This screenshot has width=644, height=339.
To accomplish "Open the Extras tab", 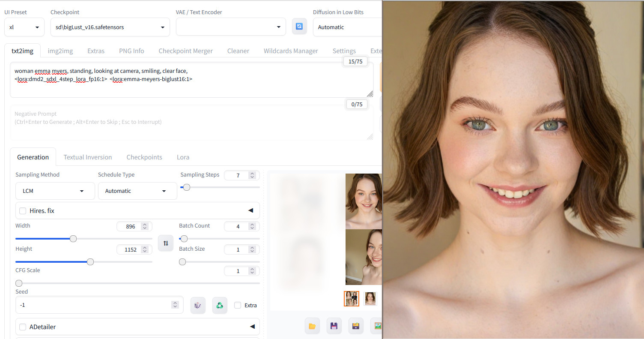I will (96, 51).
